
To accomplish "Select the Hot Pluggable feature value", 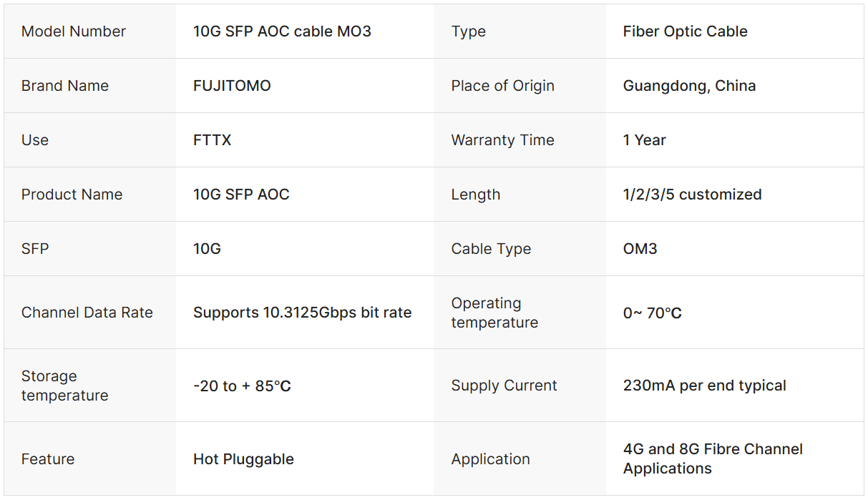I will tap(243, 459).
